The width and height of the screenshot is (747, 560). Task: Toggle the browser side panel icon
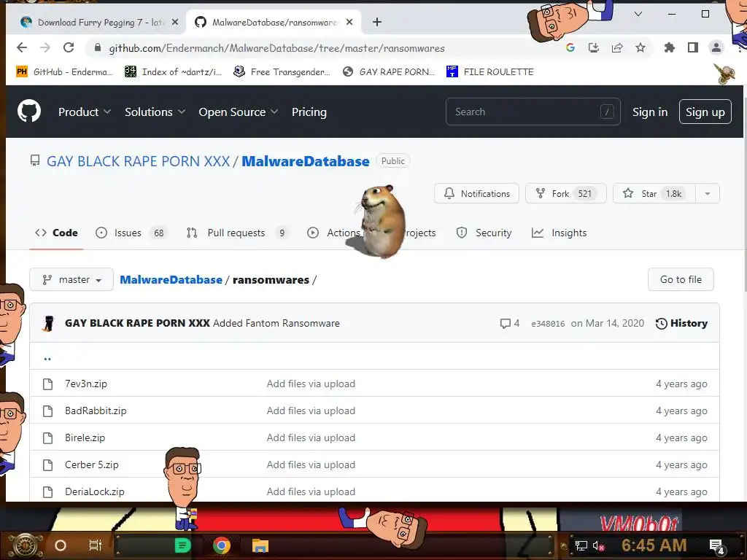(x=693, y=47)
